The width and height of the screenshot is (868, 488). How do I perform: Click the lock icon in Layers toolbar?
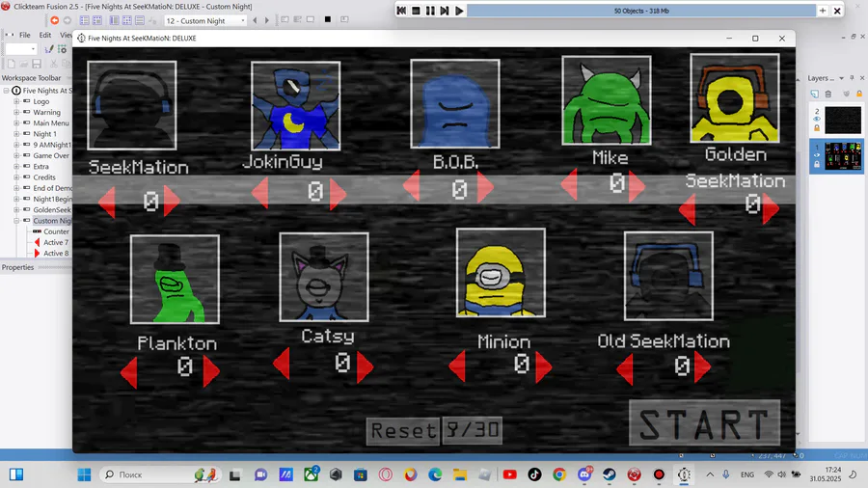(859, 95)
